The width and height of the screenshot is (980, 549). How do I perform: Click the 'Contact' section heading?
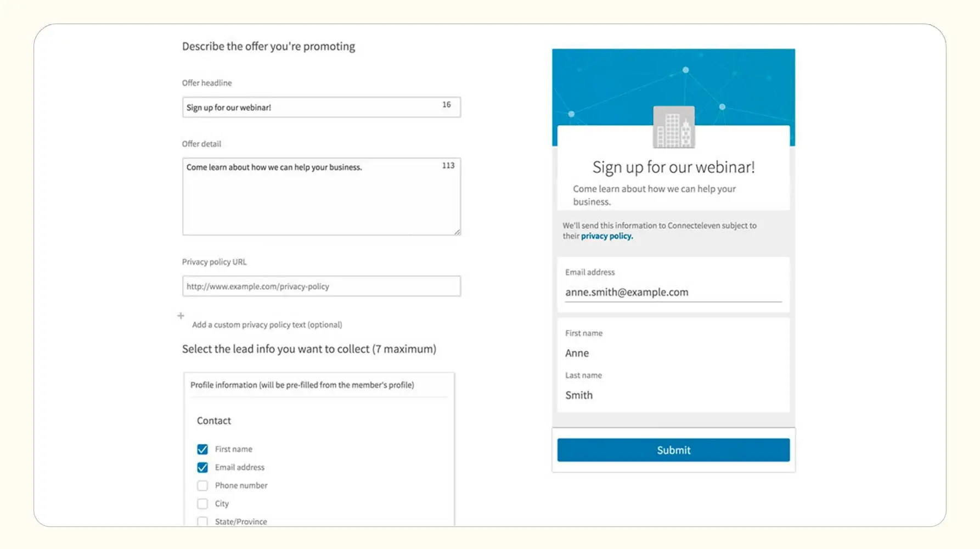(213, 421)
